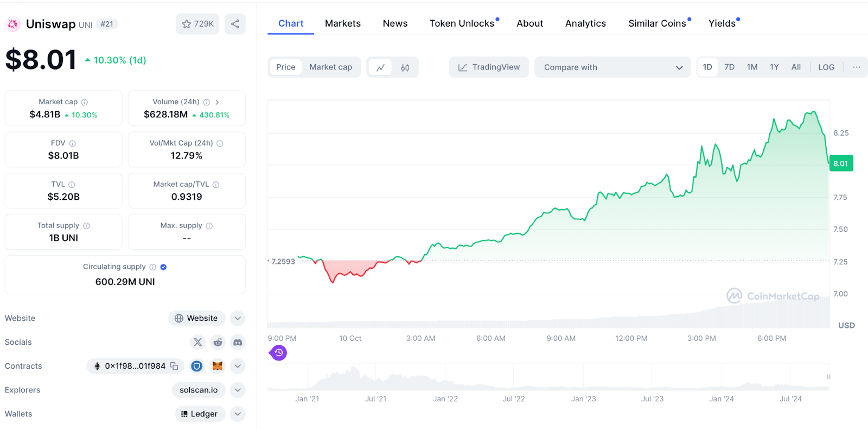The width and height of the screenshot is (868, 430).
Task: Open the Similar Coins tab
Action: [658, 23]
